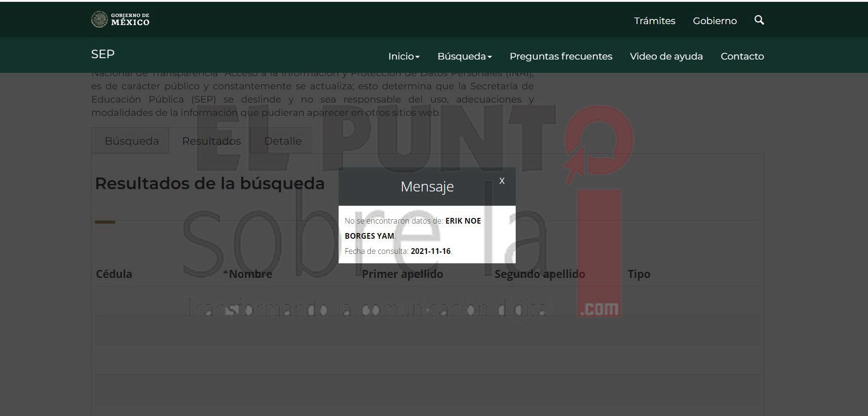
Task: Open Preguntas frecuentes page
Action: [x=561, y=56]
